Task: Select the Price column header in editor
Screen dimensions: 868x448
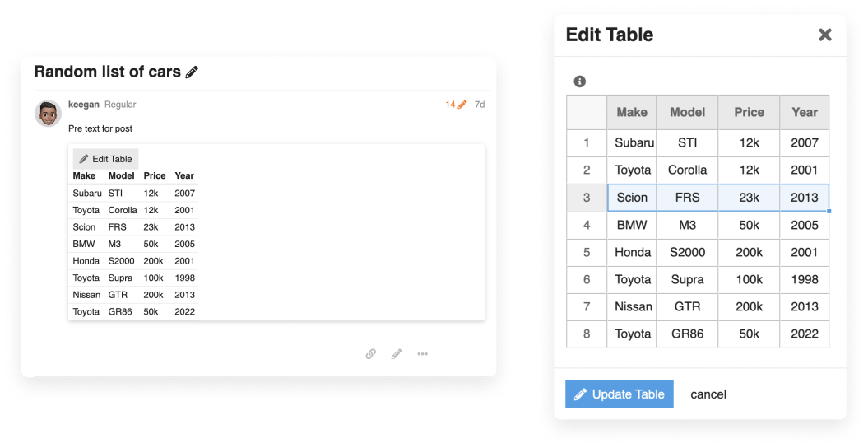Action: pos(749,113)
